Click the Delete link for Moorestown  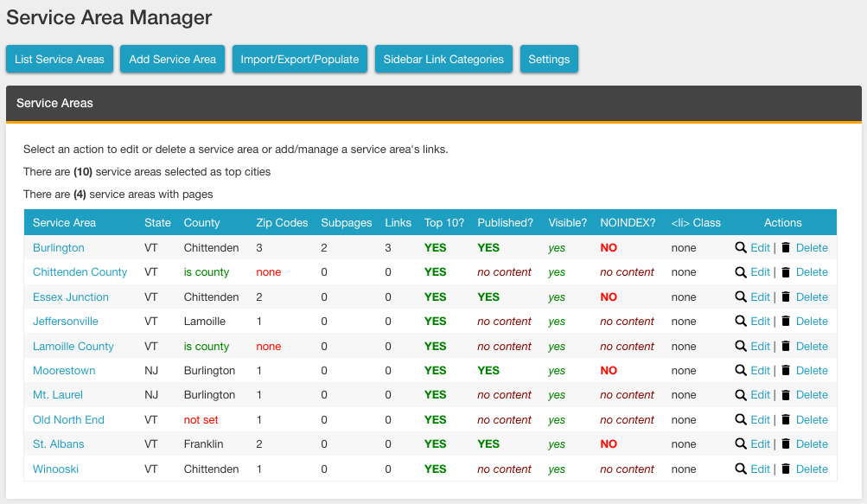812,370
